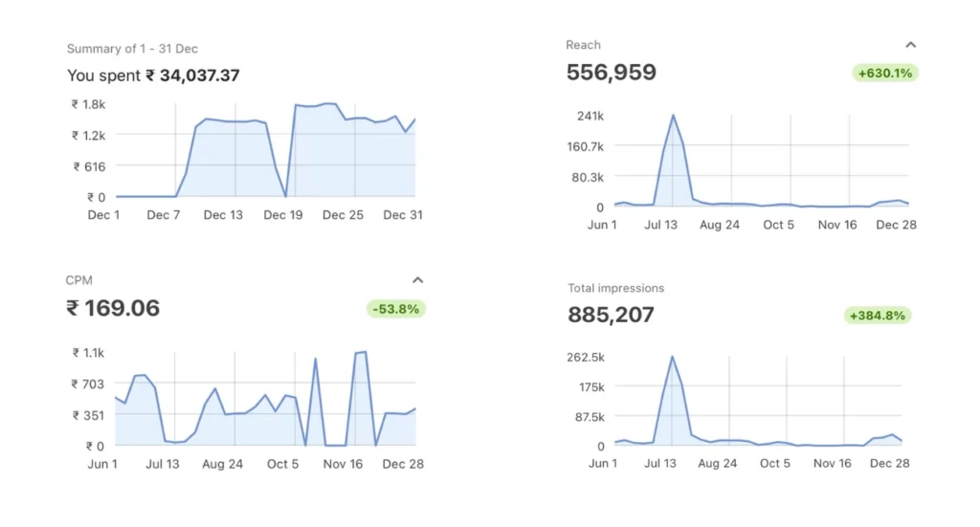Select the Total impressions value 885,207
The height and width of the screenshot is (527, 980).
pyautogui.click(x=611, y=315)
